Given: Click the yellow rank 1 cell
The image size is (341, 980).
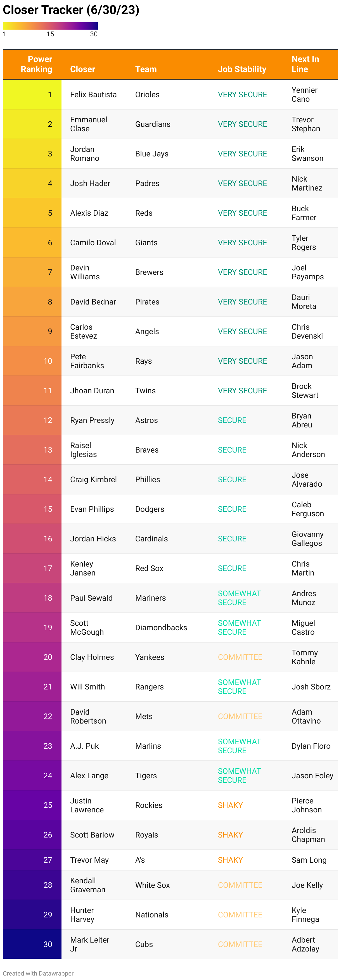Looking at the screenshot, I should (x=32, y=94).
